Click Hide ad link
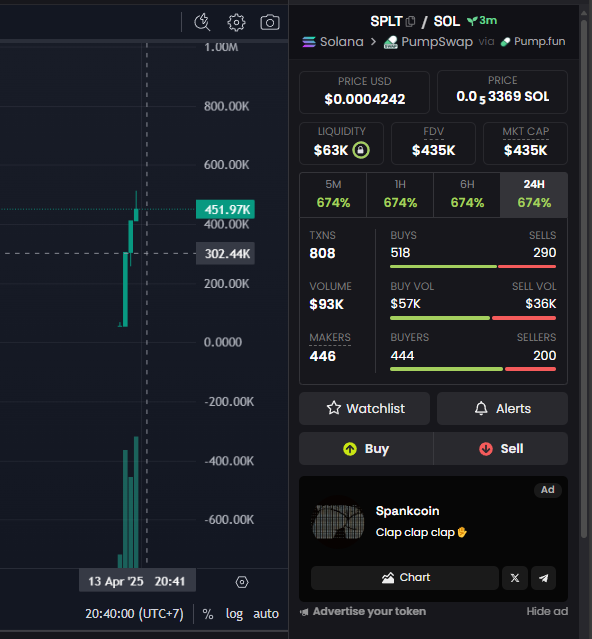 (x=547, y=611)
